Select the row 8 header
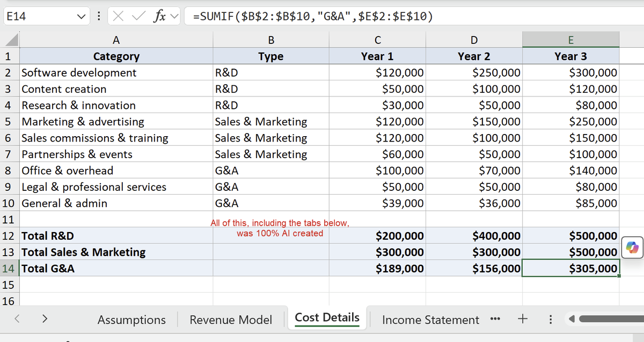The image size is (644, 342). pyautogui.click(x=8, y=170)
